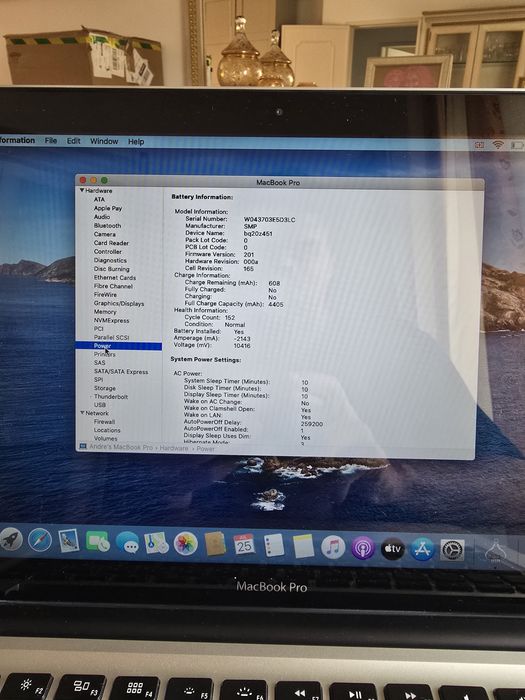Viewport: 525px width, 700px height.
Task: Select Card Reader in sidebar
Action: point(111,243)
